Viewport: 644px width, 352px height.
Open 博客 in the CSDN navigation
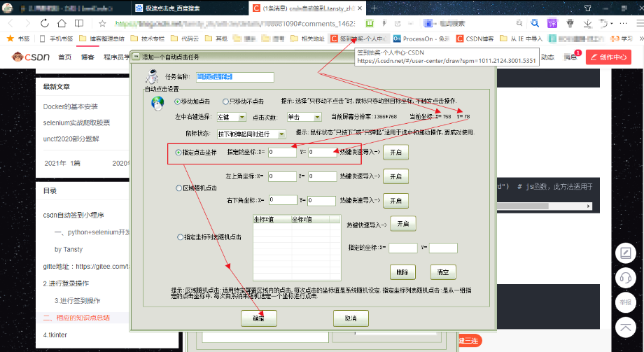click(x=87, y=57)
